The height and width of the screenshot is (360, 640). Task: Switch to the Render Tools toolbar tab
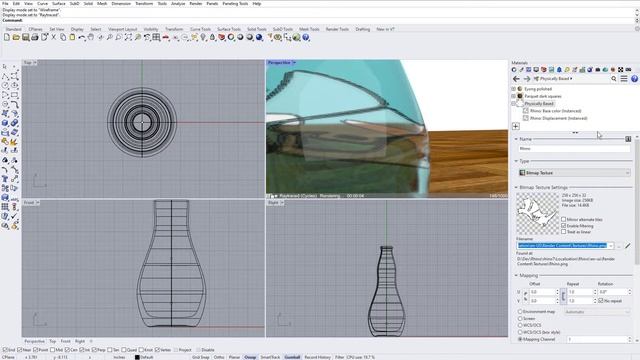[337, 29]
